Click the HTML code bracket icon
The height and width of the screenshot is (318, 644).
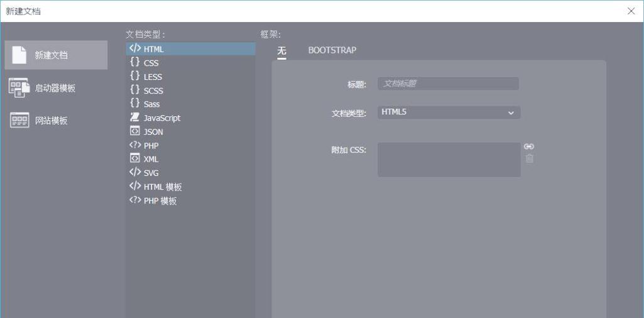[x=135, y=48]
